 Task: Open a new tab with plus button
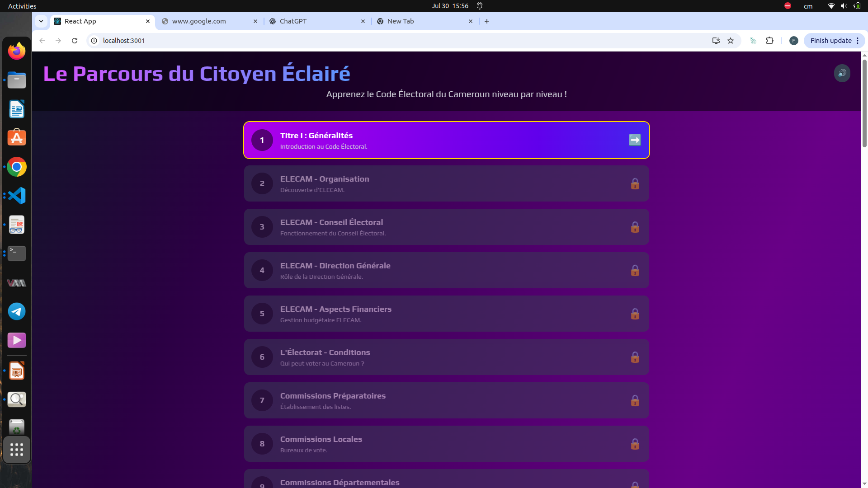(487, 21)
